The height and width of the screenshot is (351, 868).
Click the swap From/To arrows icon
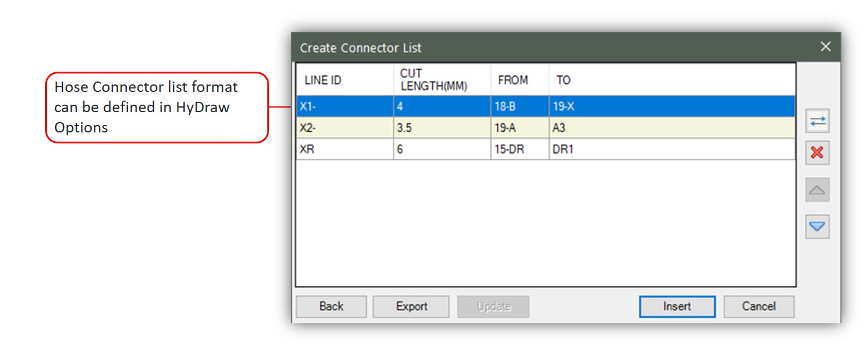(x=817, y=121)
